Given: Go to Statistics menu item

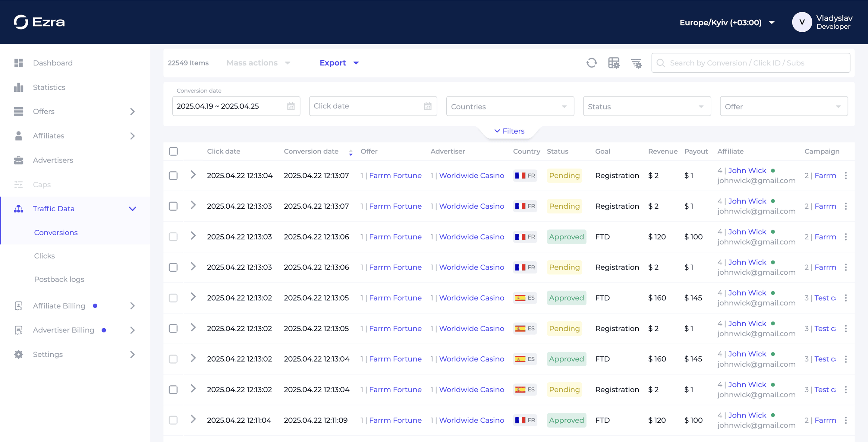Looking at the screenshot, I should (49, 87).
